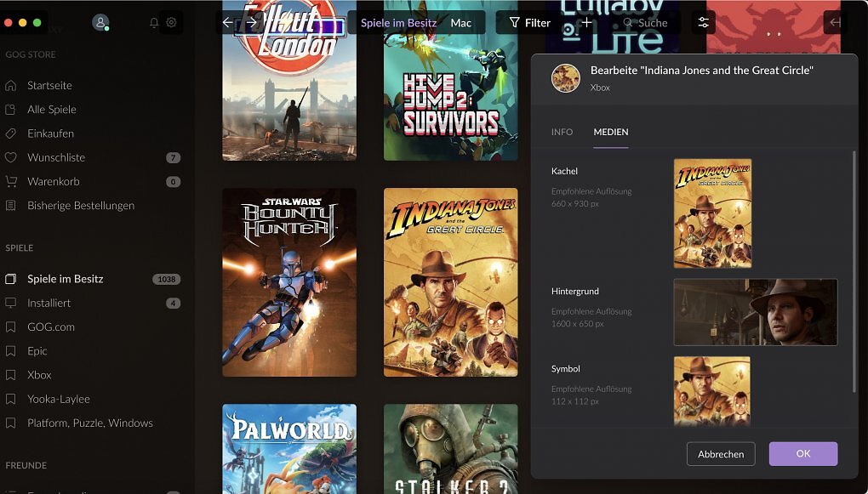Click the GOG.com bookmark icon

click(10, 327)
